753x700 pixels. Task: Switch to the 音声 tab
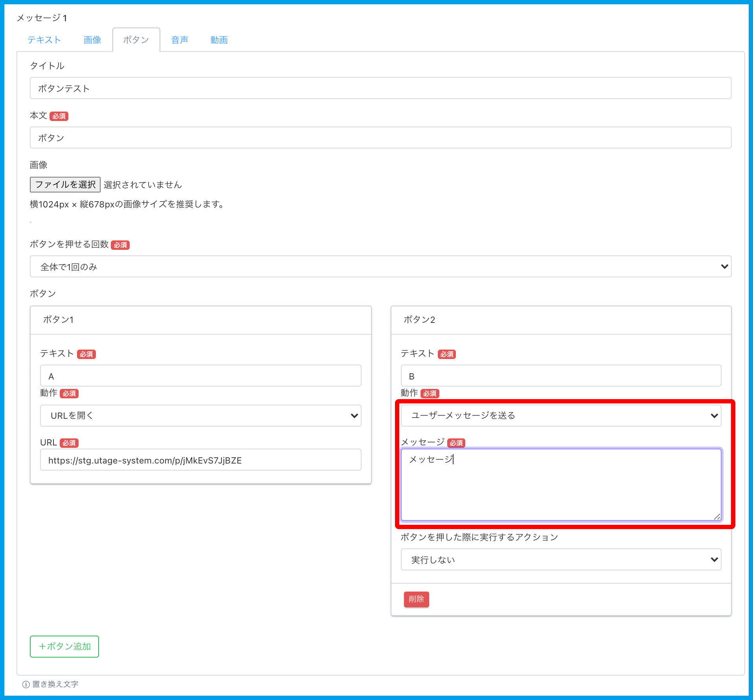click(180, 40)
